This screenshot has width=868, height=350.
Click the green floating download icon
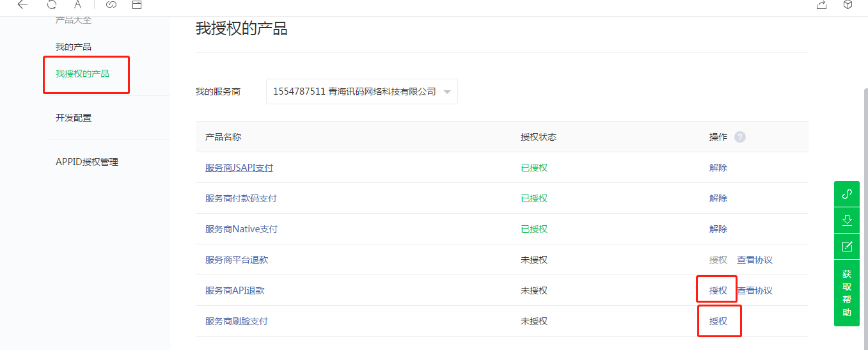coord(847,220)
